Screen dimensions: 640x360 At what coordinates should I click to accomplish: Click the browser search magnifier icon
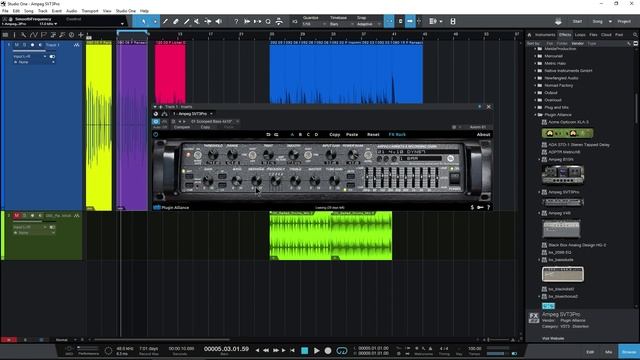(x=635, y=35)
